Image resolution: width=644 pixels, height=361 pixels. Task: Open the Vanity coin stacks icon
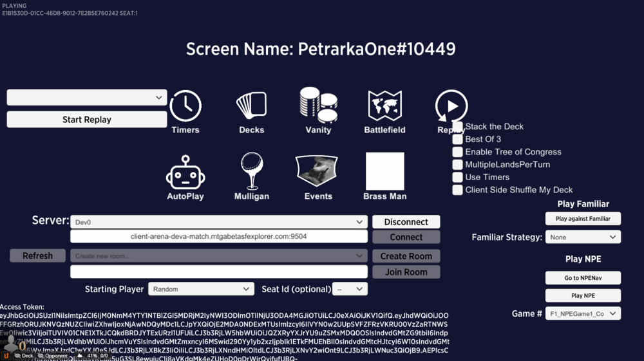(318, 105)
